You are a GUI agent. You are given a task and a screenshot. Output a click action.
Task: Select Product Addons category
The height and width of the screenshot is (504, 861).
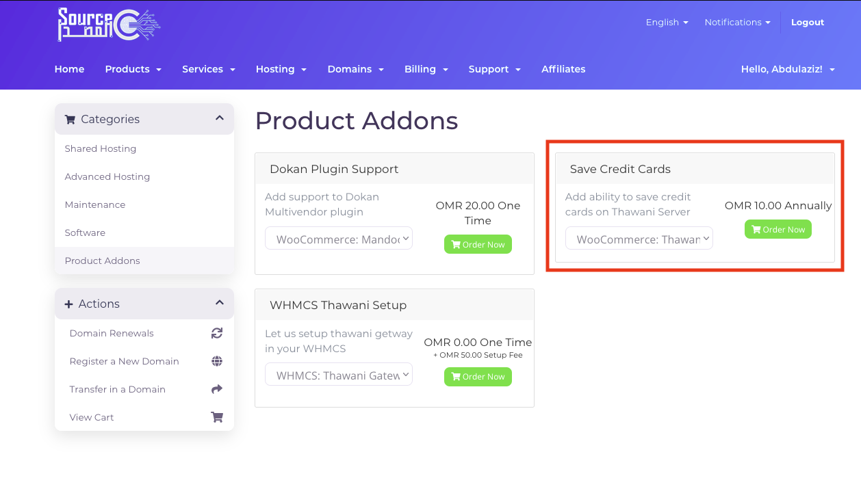point(144,261)
